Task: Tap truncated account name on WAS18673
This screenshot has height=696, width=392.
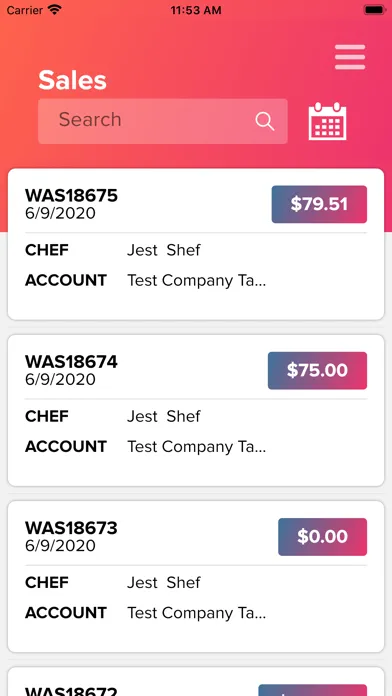Action: click(197, 613)
